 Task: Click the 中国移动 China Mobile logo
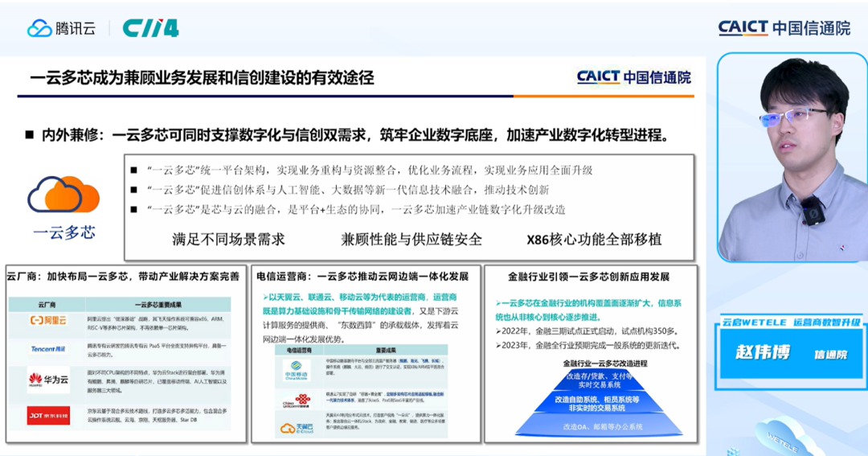click(x=296, y=371)
